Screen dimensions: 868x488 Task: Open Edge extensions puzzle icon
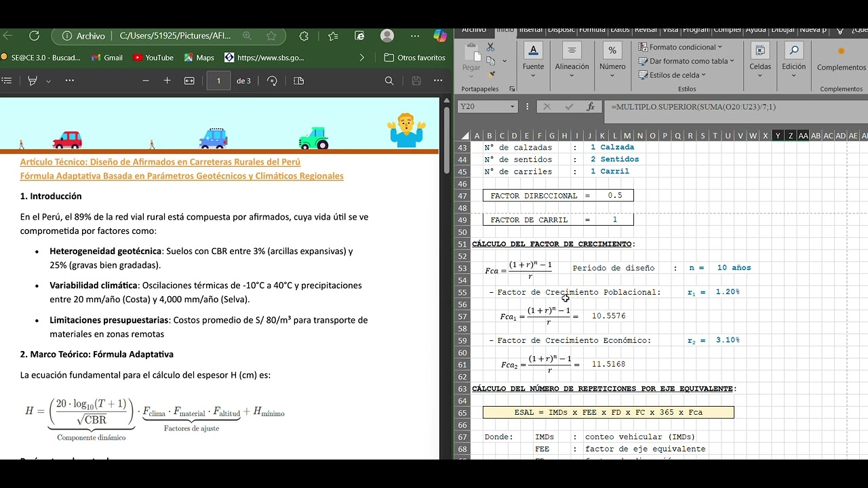coord(304,36)
